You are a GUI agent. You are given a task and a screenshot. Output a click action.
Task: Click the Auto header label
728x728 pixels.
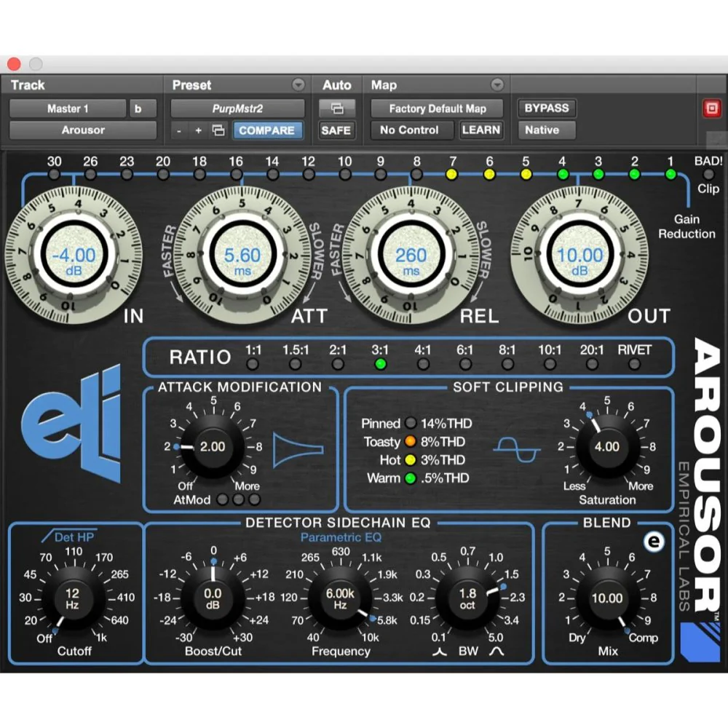pyautogui.click(x=337, y=85)
